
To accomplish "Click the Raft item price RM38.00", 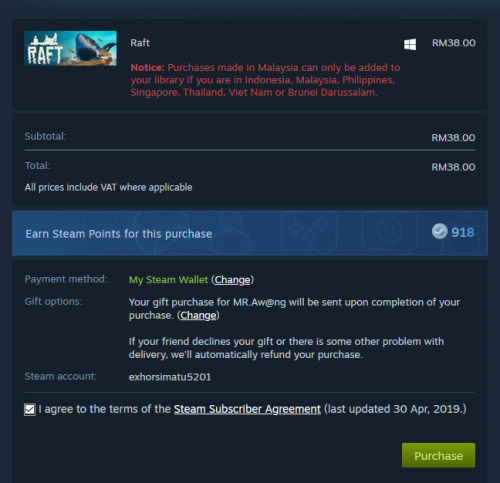I will click(454, 43).
